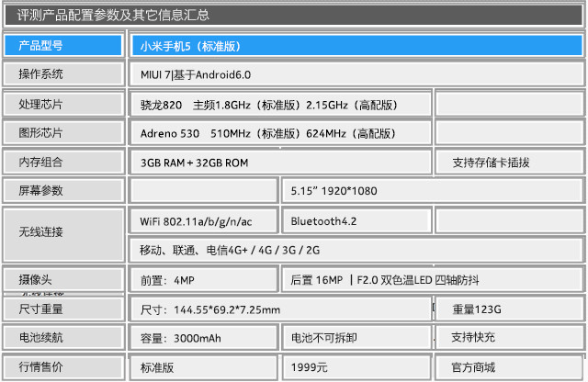
Task: Select the 骁龙820 processor details cell
Action: 280,105
